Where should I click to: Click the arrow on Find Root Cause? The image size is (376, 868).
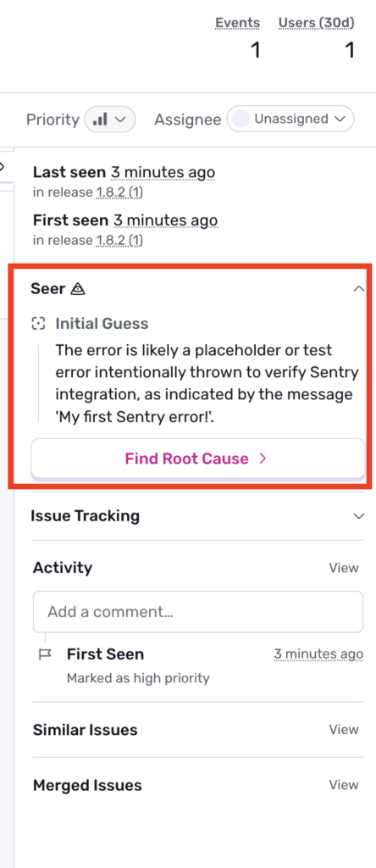click(x=263, y=459)
